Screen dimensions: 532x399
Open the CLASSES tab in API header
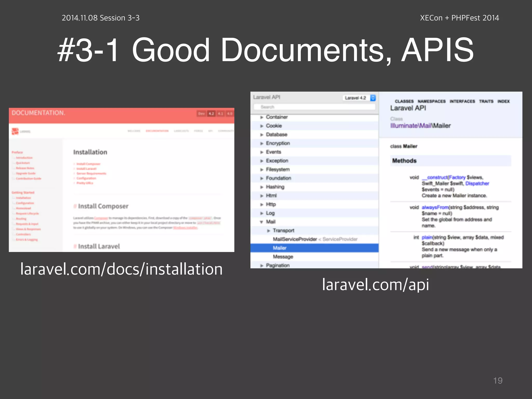coord(404,101)
